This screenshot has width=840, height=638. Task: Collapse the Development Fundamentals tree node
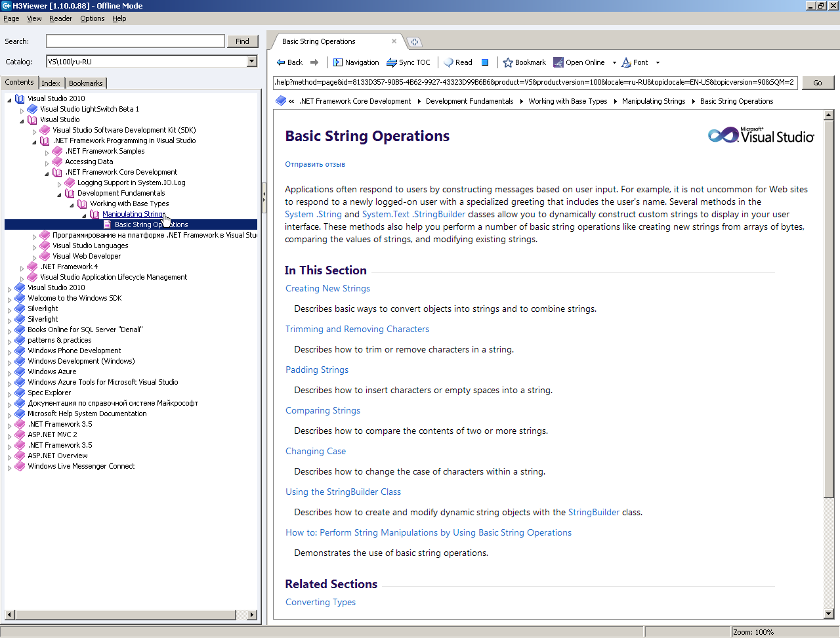(59, 194)
